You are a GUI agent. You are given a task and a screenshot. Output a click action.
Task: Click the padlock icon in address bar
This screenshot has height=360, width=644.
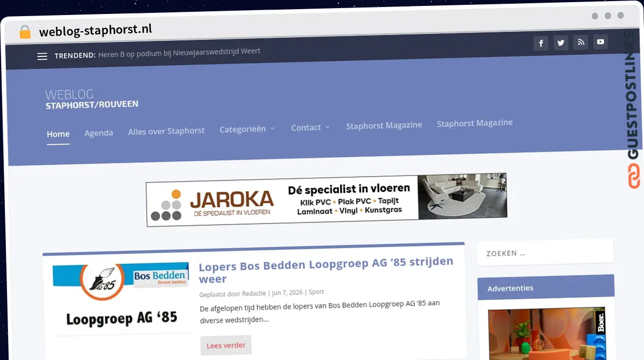coord(25,32)
